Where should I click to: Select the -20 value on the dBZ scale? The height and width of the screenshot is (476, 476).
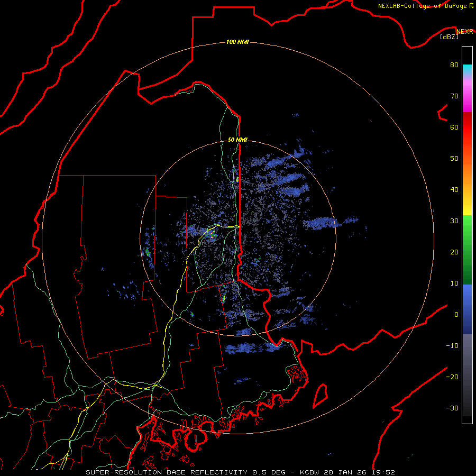(x=452, y=377)
